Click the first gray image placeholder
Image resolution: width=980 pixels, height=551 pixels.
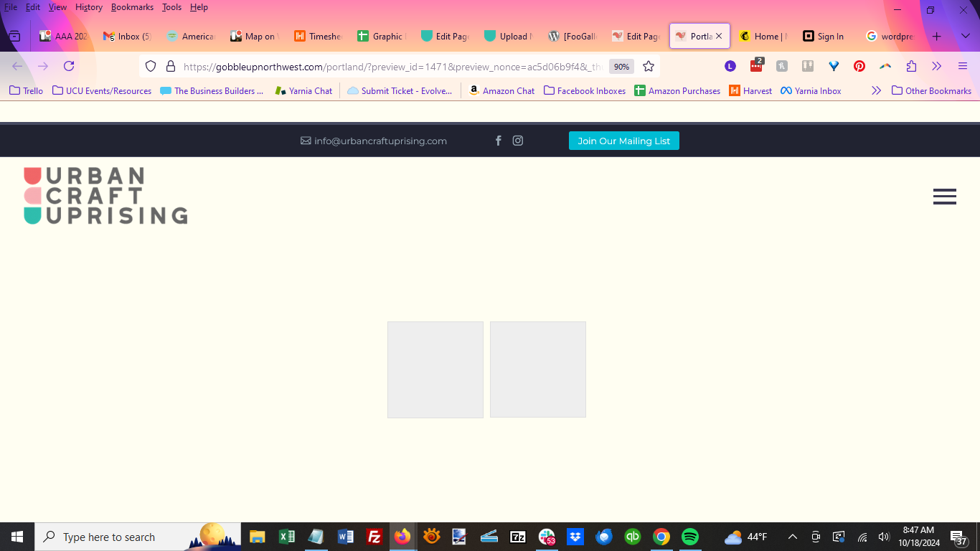pyautogui.click(x=435, y=369)
